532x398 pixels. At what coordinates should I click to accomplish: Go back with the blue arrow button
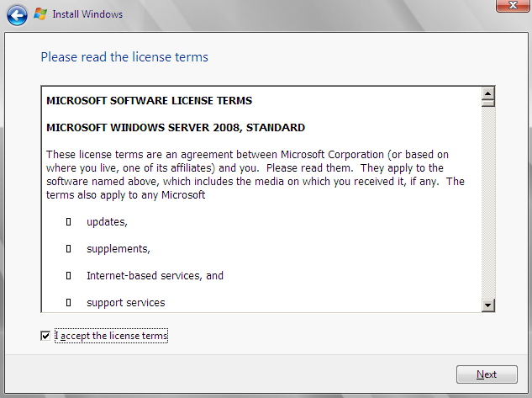click(17, 15)
